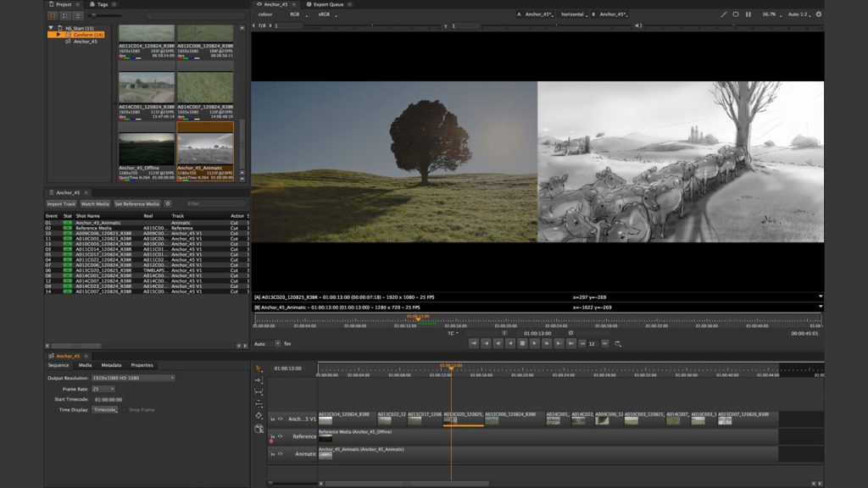868x488 pixels.
Task: Collapse the NS_Start project tree
Action: (51, 28)
